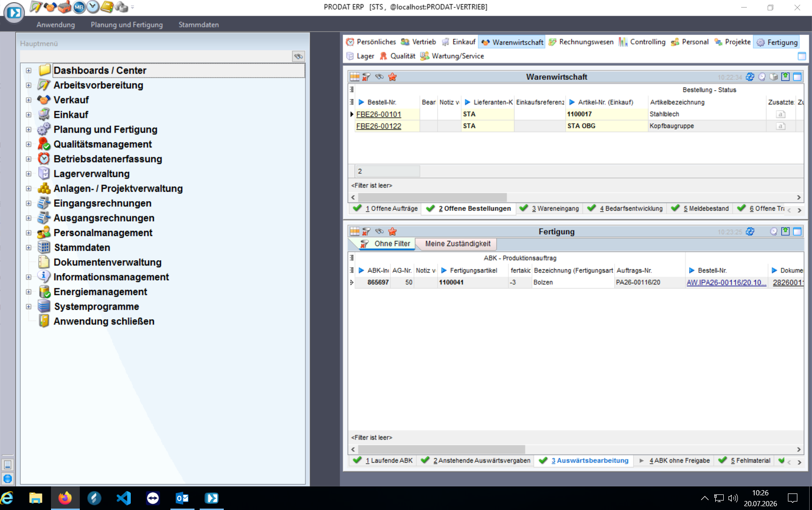The width and height of the screenshot is (812, 510).
Task: Select the 4 Bedarfsentwicklung tab
Action: point(626,208)
